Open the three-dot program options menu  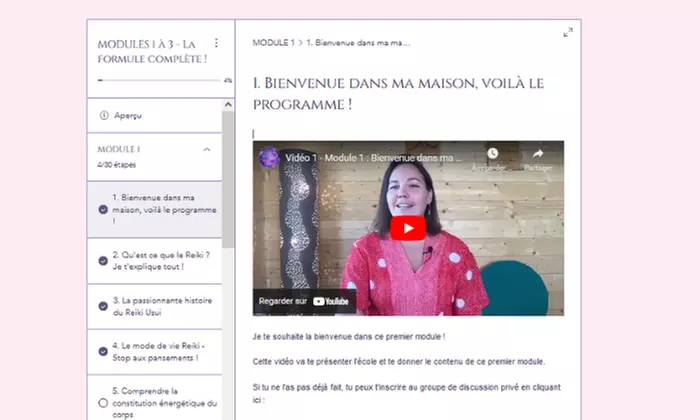(216, 43)
